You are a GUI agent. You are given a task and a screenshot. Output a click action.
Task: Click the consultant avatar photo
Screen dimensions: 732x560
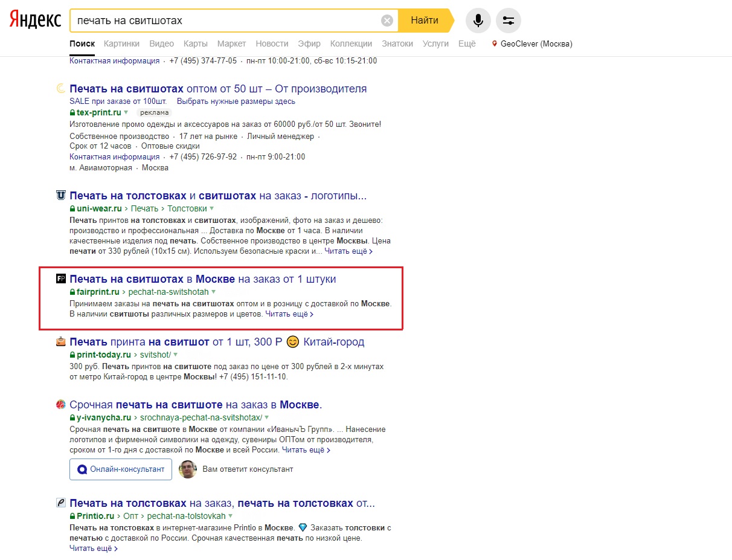[x=188, y=469]
